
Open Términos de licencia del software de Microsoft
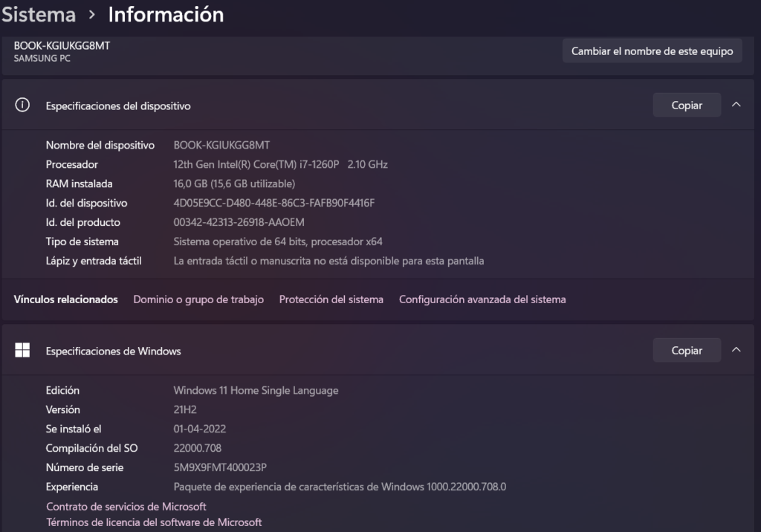154,522
